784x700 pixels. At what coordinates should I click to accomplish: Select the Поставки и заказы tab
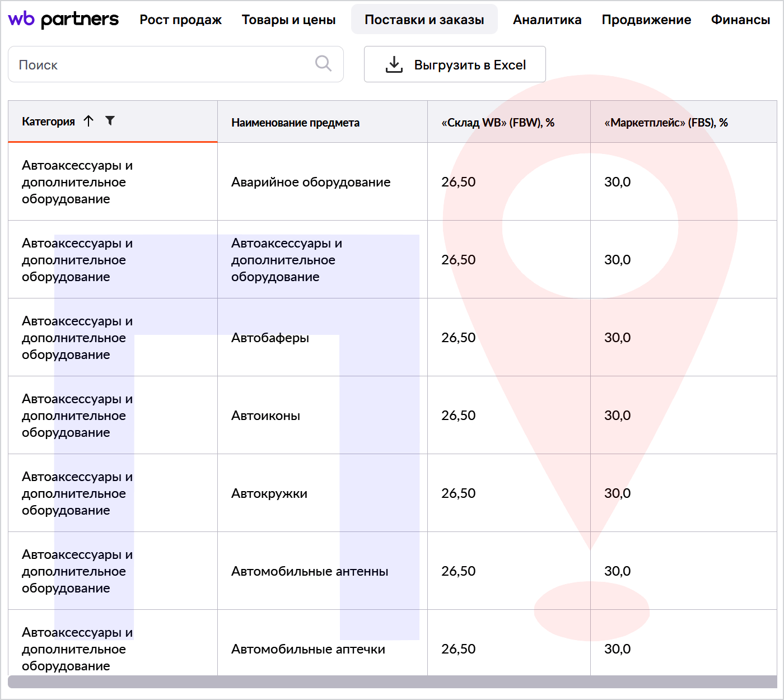point(424,20)
